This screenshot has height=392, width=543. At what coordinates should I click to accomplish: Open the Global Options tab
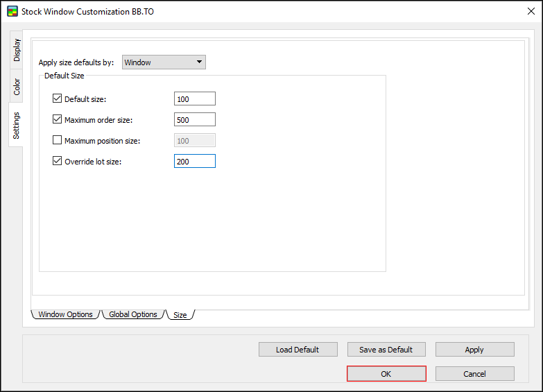[133, 314]
